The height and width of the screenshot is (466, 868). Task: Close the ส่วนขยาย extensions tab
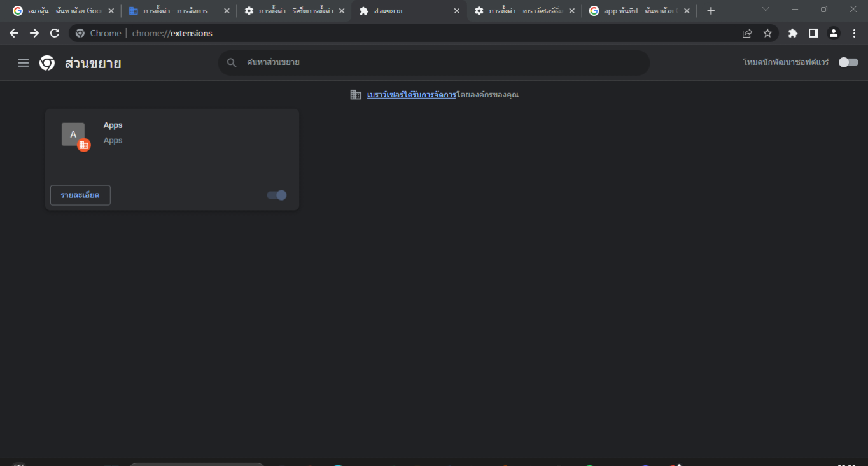coord(456,11)
